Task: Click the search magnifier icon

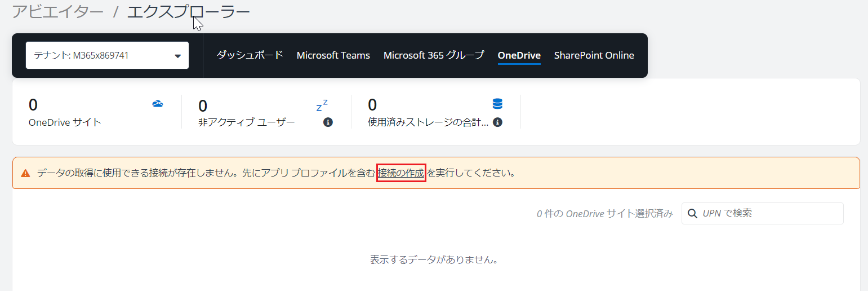Action: coord(692,213)
